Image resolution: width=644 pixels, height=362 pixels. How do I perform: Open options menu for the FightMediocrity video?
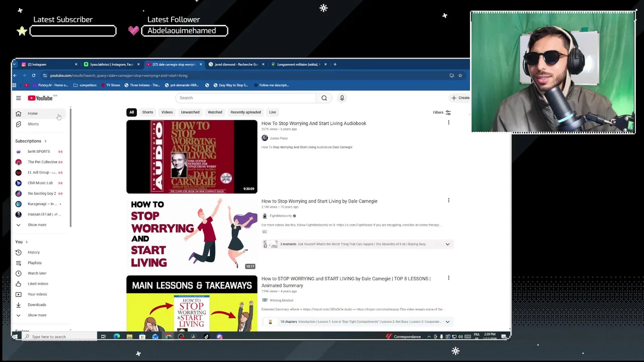point(448,201)
